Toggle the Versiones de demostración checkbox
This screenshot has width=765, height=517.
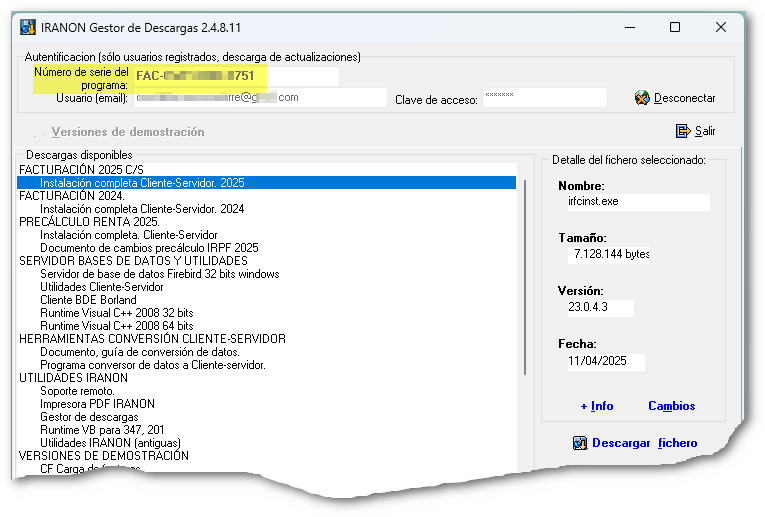(x=40, y=132)
